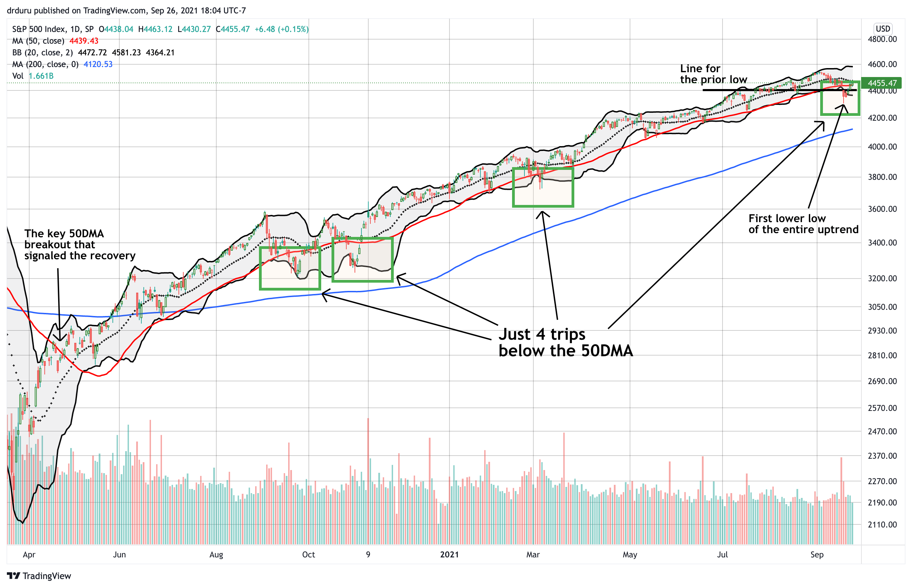The width and height of the screenshot is (912, 588).
Task: Click the MA 200 value 4120.53
Action: pyautogui.click(x=98, y=64)
